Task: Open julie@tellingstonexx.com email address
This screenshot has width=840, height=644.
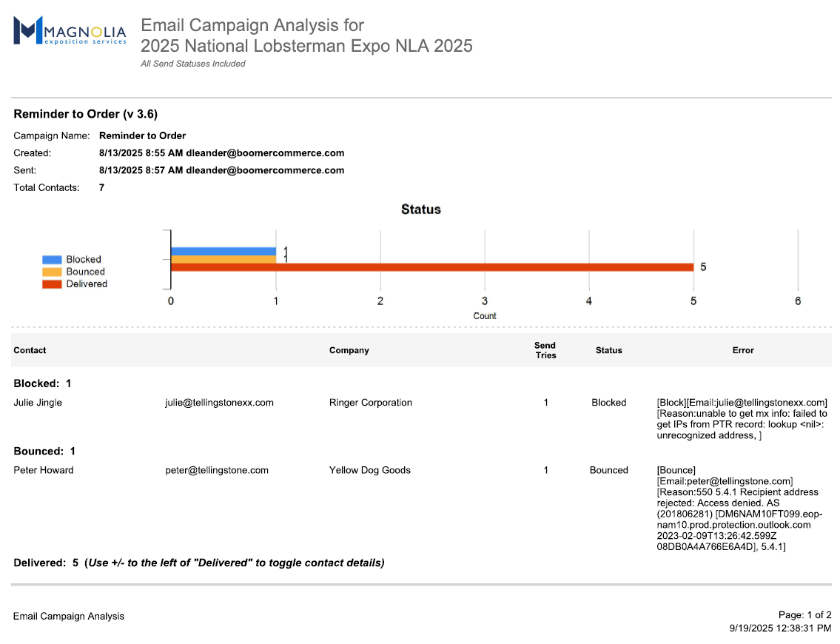Action: [x=219, y=403]
